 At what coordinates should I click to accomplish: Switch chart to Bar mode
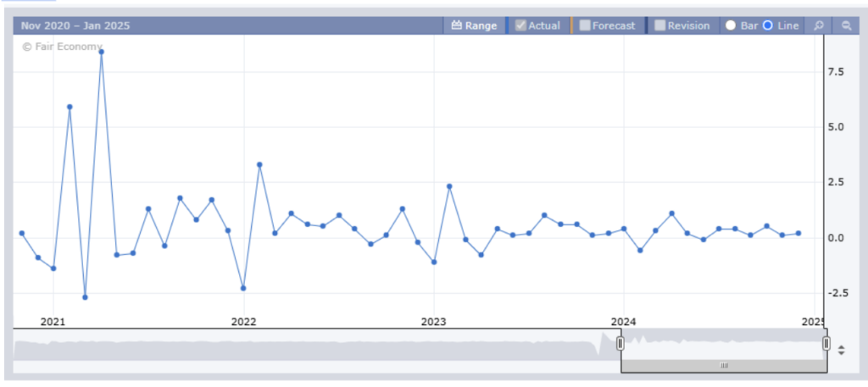click(x=731, y=25)
